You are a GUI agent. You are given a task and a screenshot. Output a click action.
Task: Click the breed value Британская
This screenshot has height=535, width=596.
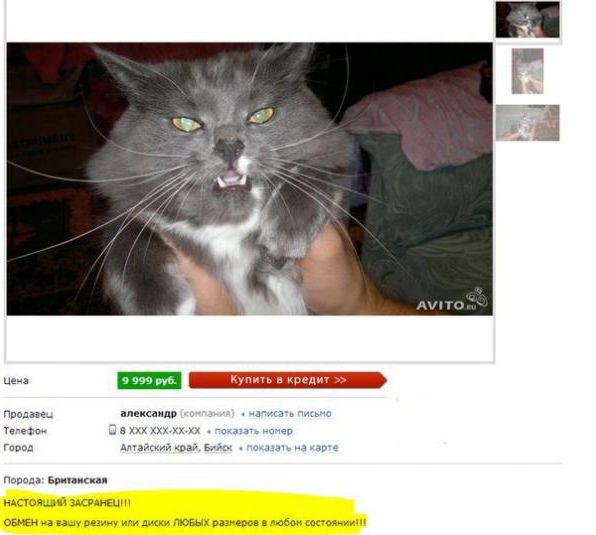coord(78,480)
